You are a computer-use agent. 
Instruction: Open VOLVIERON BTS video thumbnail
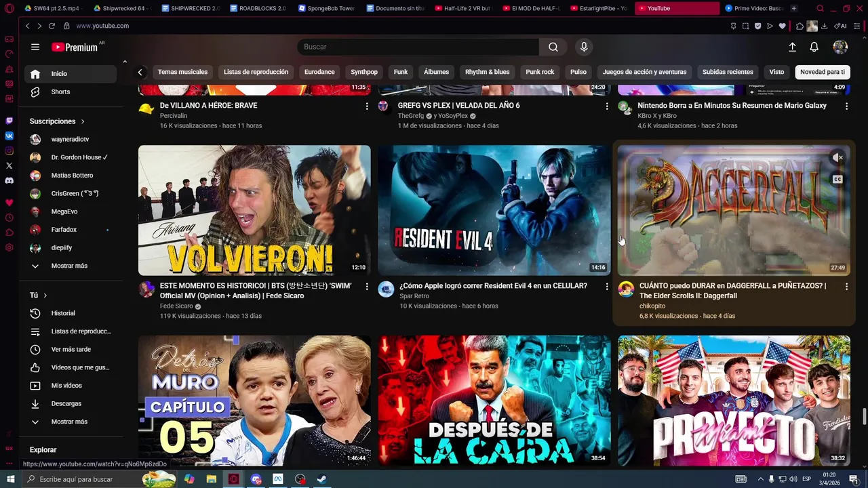(x=254, y=210)
